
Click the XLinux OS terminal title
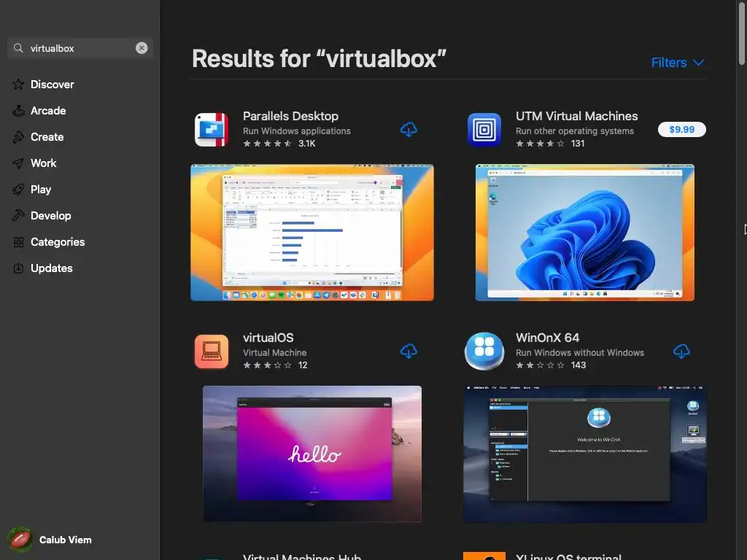pos(568,556)
